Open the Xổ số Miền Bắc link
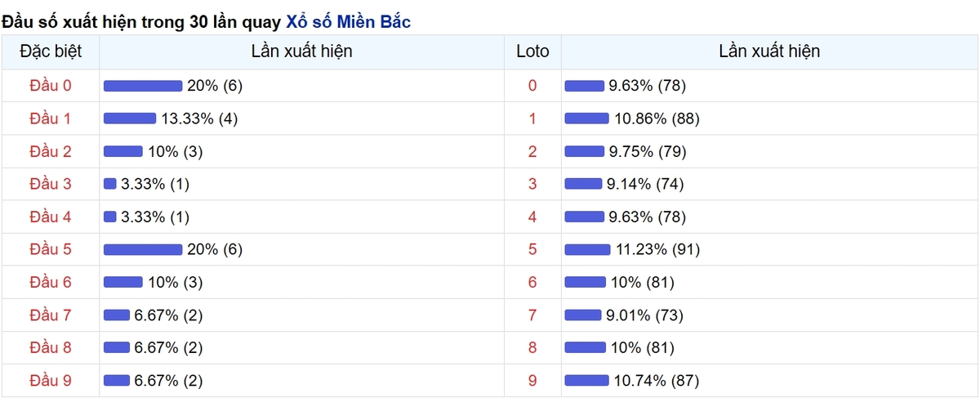The height and width of the screenshot is (398, 980). [x=349, y=22]
